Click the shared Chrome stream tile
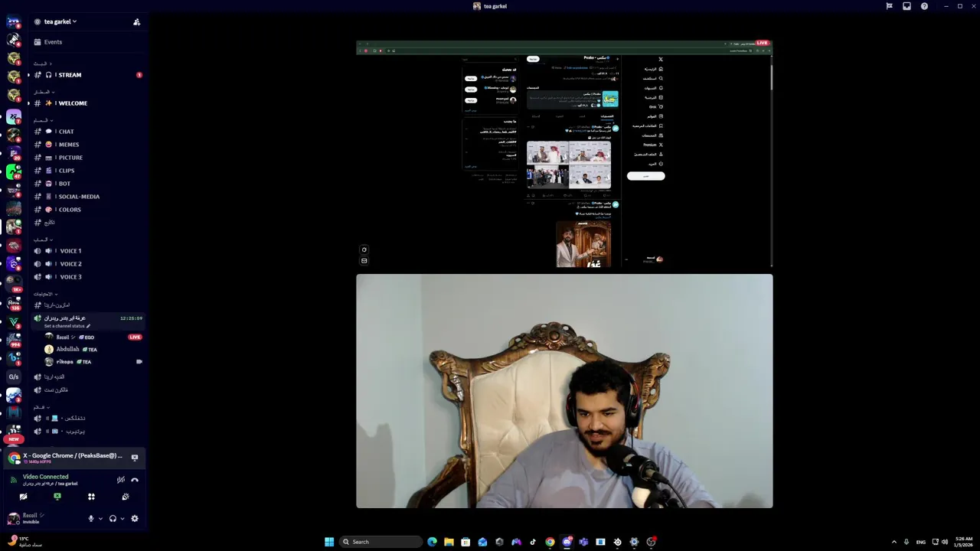Viewport: 980px width, 551px height. 564,154
